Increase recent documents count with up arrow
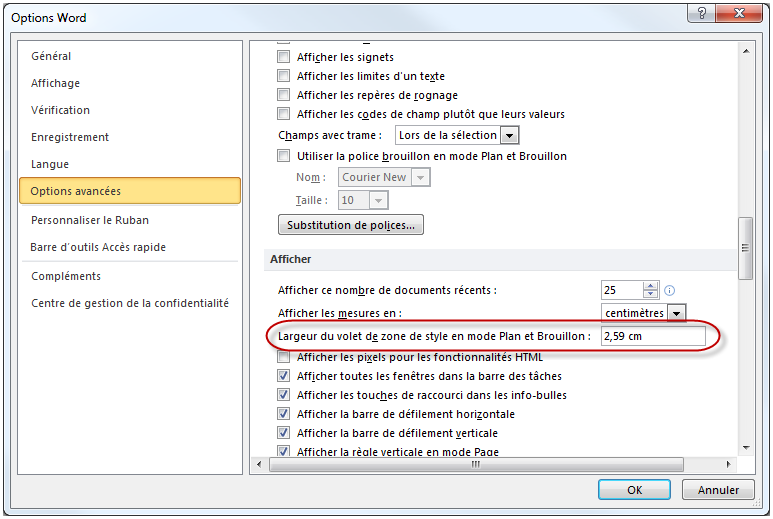The height and width of the screenshot is (519, 773). point(651,286)
